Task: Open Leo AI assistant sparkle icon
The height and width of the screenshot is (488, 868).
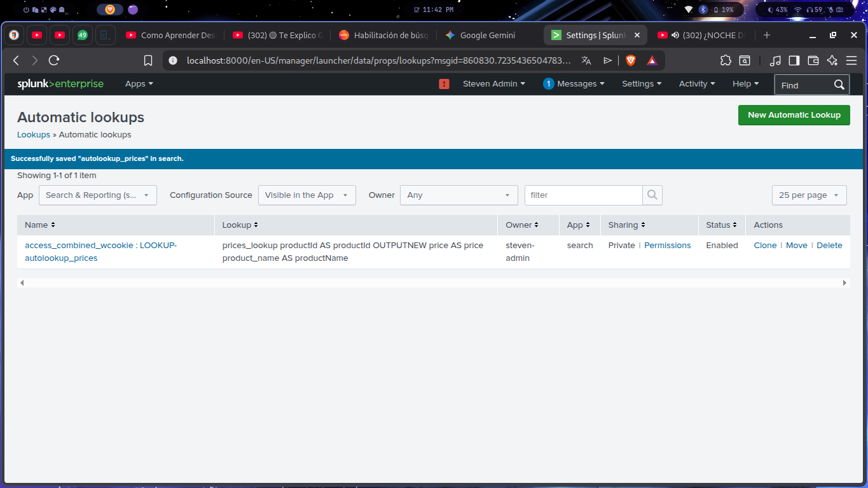Action: (832, 60)
